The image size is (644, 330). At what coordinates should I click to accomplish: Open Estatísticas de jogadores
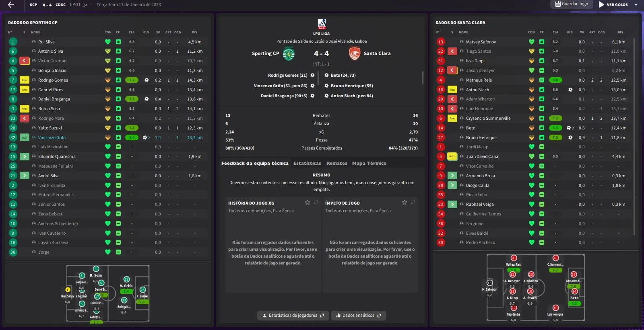click(x=293, y=316)
